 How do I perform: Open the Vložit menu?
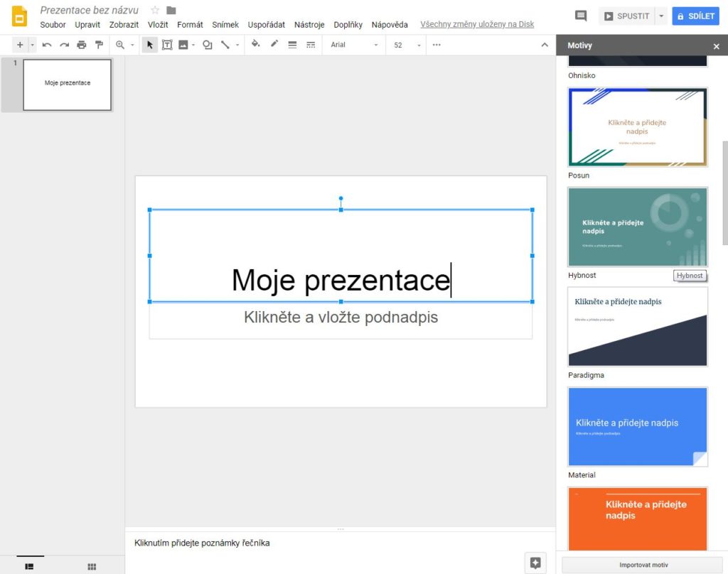(158, 25)
